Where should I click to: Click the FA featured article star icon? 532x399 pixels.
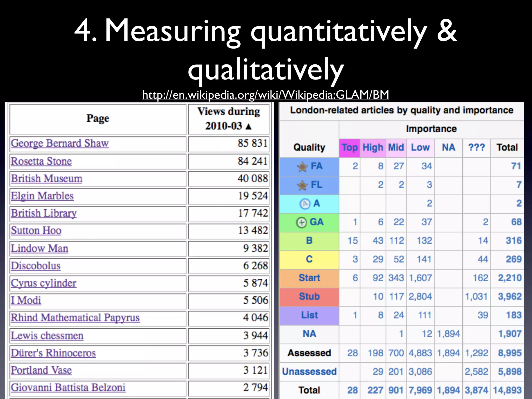tap(302, 167)
